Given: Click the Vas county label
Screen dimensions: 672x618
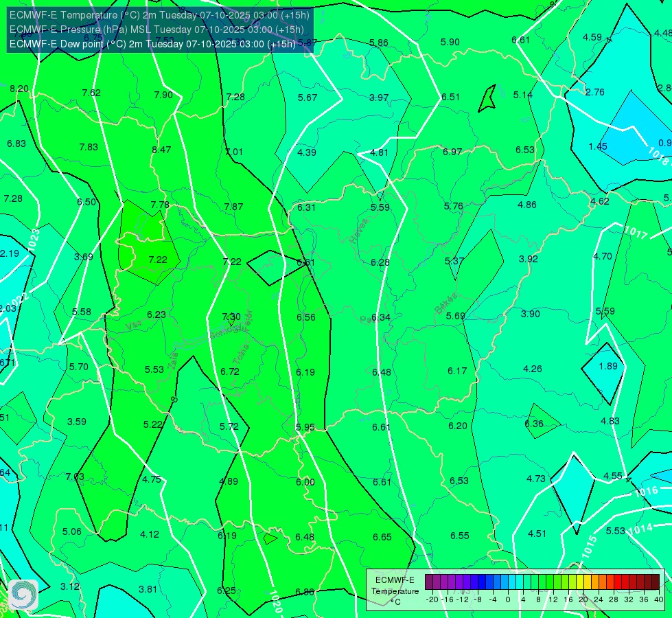Looking at the screenshot, I should click(x=134, y=326).
